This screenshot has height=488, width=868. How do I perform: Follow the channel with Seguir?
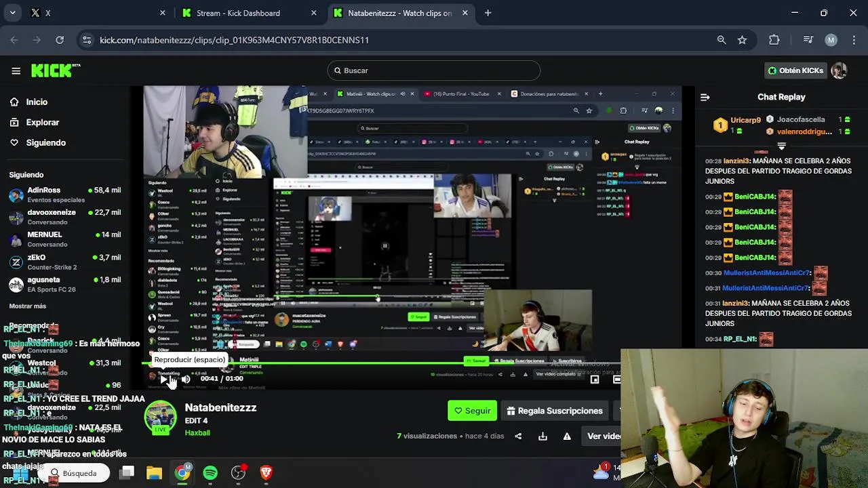(472, 411)
